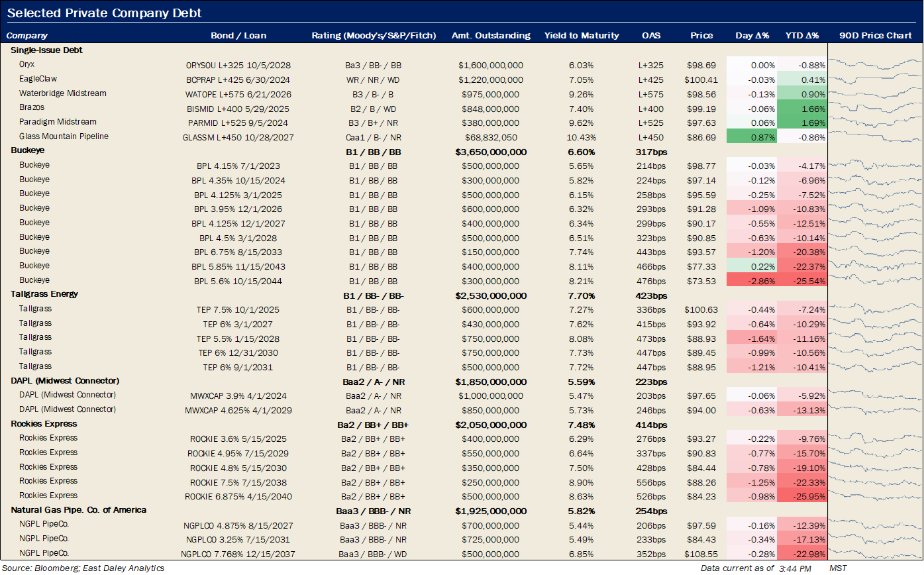Click the Caa1 / B- / NR rating
Screen dimensions: 924x575
[x=374, y=137]
